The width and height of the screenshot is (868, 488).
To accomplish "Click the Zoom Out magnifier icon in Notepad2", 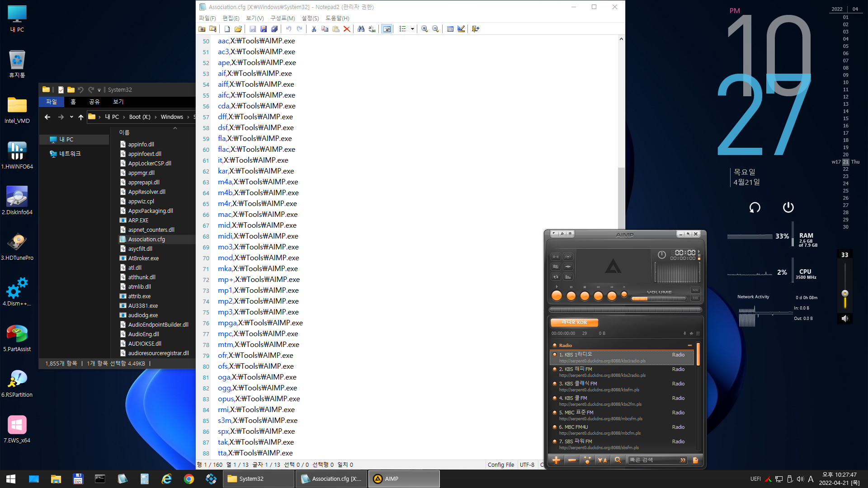I will 435,29.
